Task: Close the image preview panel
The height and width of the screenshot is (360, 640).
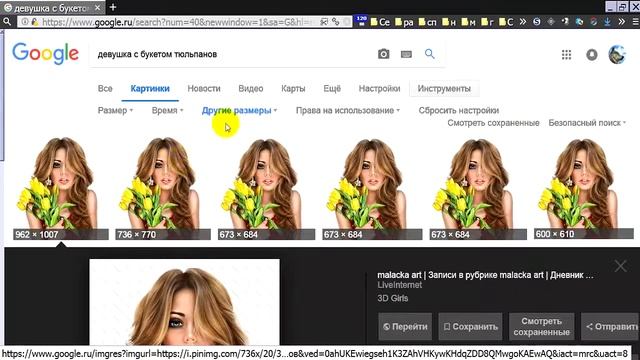Action: [x=620, y=266]
